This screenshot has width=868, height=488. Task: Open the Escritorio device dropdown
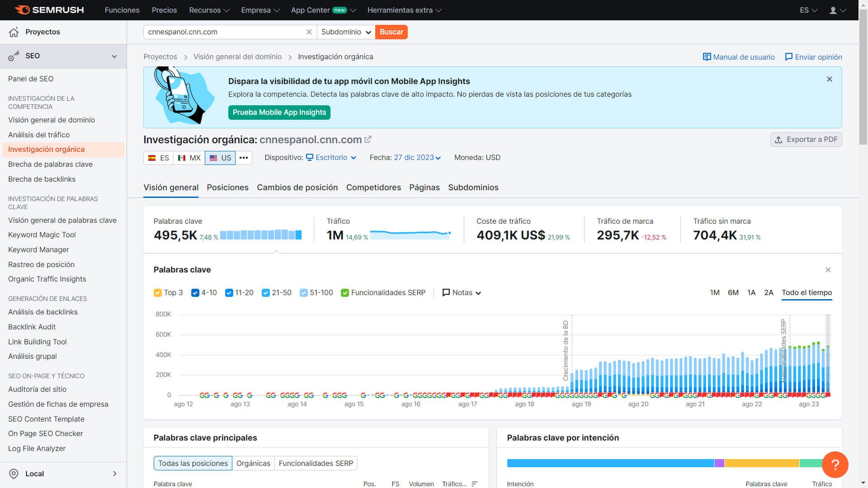(331, 158)
